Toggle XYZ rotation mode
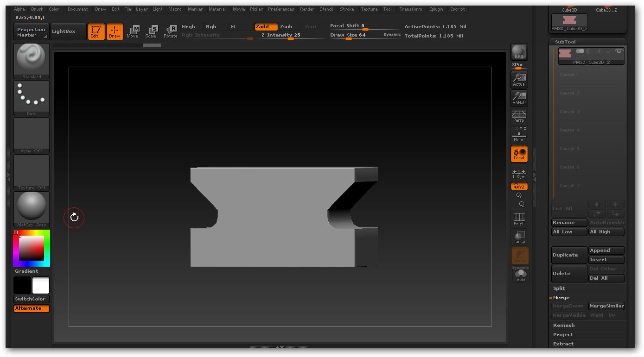The image size is (644, 357). click(x=519, y=186)
